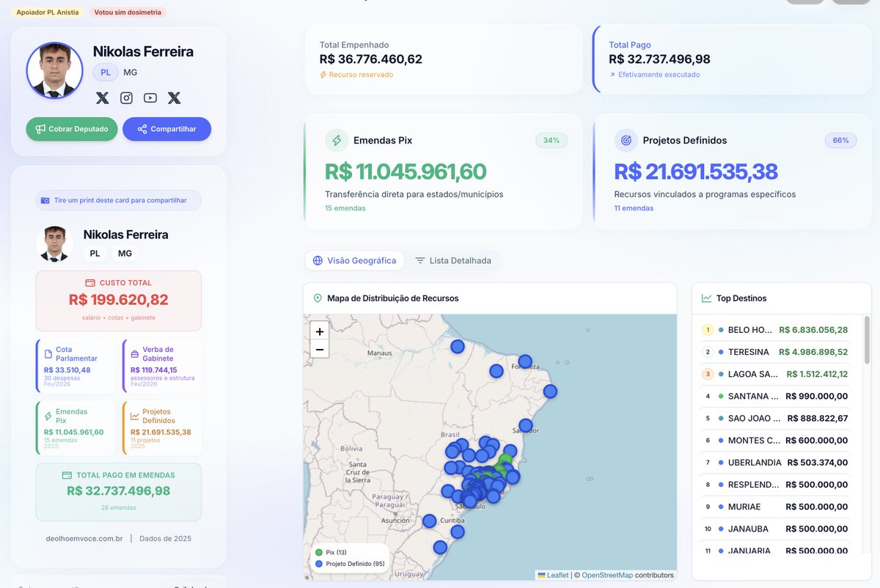
Task: Click the Top Destinos chart icon
Action: click(x=707, y=298)
